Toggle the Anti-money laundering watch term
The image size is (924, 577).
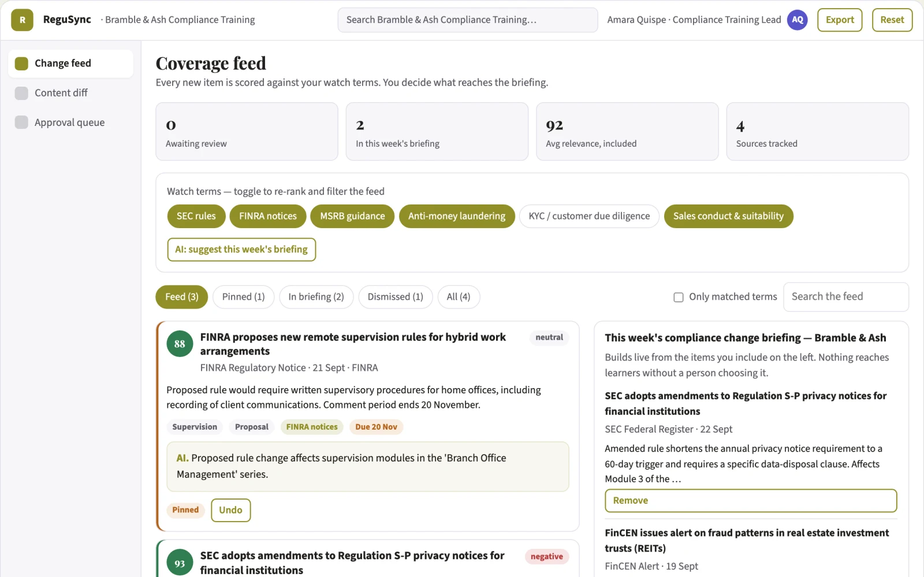pyautogui.click(x=457, y=216)
